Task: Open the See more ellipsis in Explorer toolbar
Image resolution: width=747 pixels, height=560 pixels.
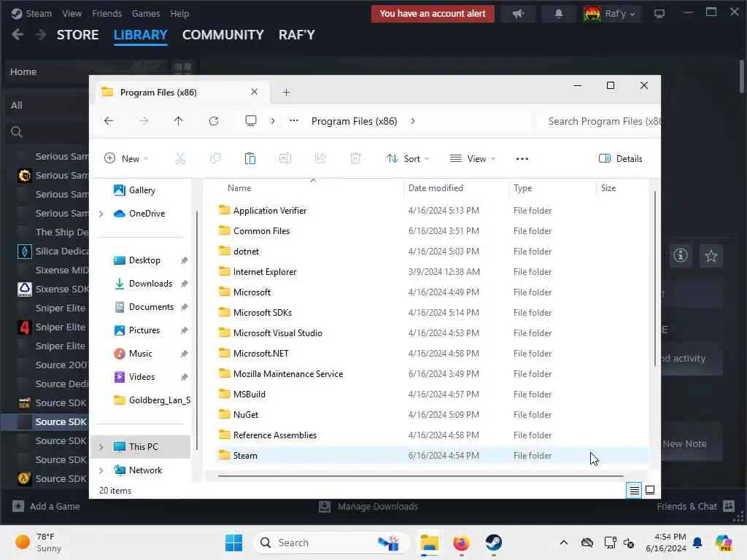Action: coord(522,158)
